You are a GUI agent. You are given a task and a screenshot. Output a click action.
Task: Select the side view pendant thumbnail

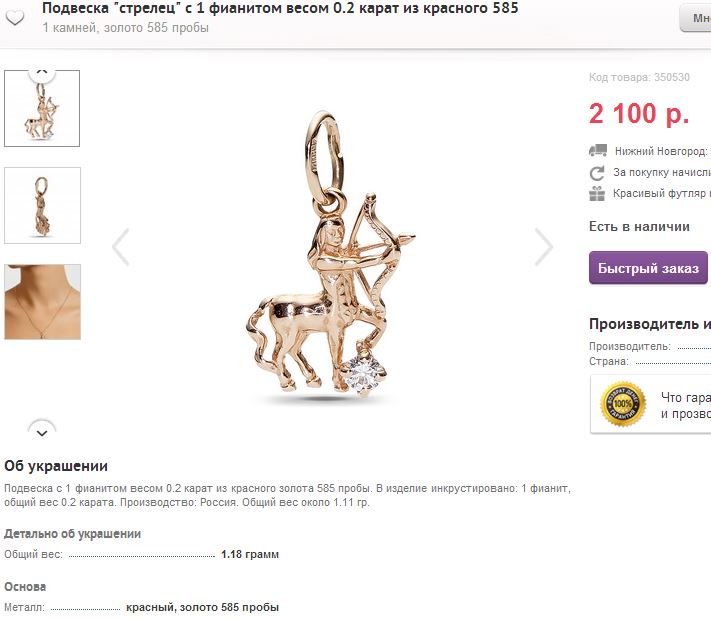tap(43, 205)
